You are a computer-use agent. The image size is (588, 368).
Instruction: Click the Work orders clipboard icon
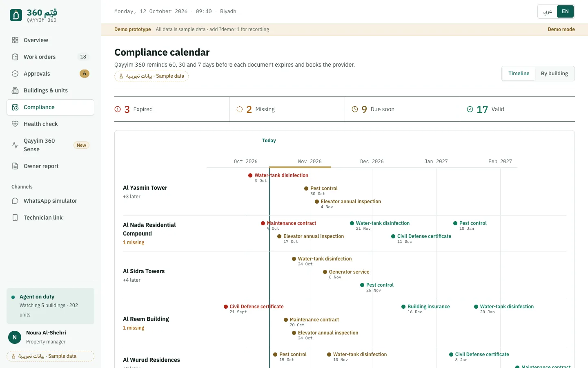tap(15, 57)
